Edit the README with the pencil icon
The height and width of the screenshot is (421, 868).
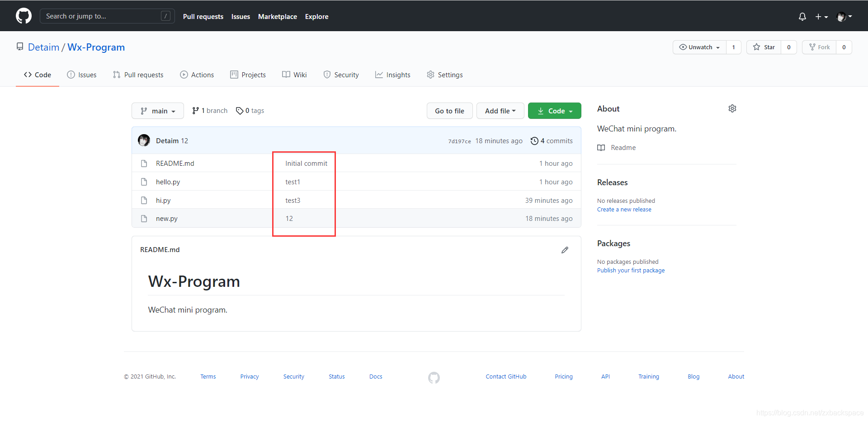tap(565, 250)
